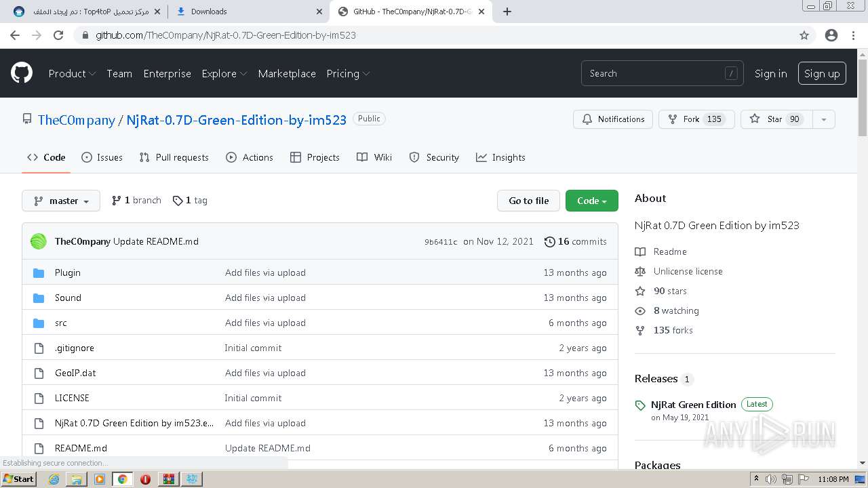The height and width of the screenshot is (488, 868).
Task: Click the Fork button
Action: click(696, 119)
